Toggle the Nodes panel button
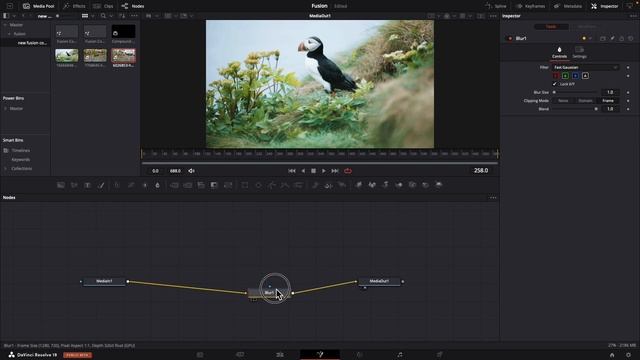Screen dimensions: 640x360 (133, 6)
